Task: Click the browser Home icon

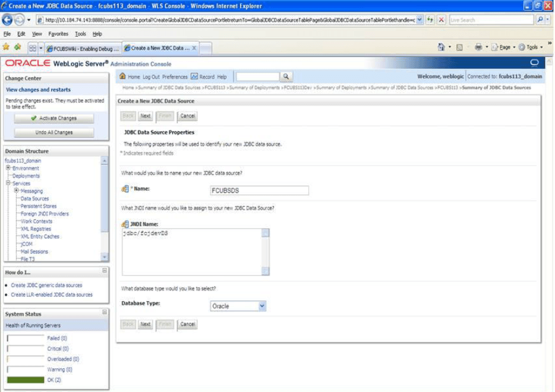Action: click(x=441, y=47)
